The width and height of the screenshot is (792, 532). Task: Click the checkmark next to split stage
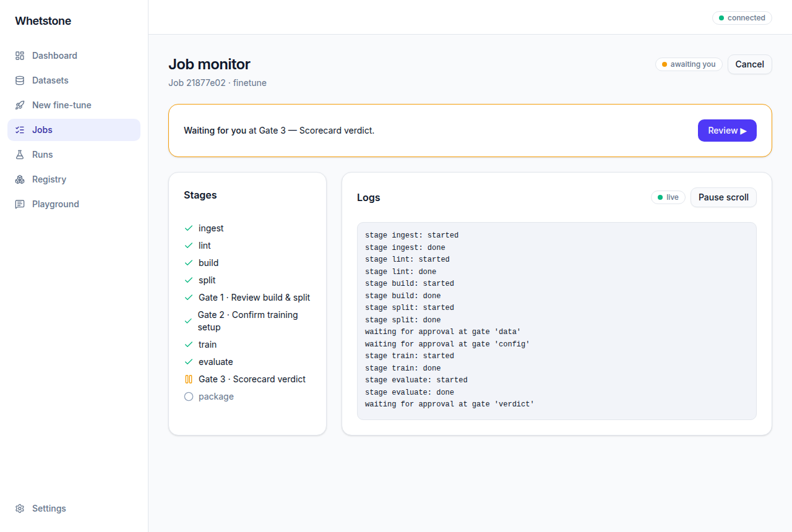(x=189, y=280)
